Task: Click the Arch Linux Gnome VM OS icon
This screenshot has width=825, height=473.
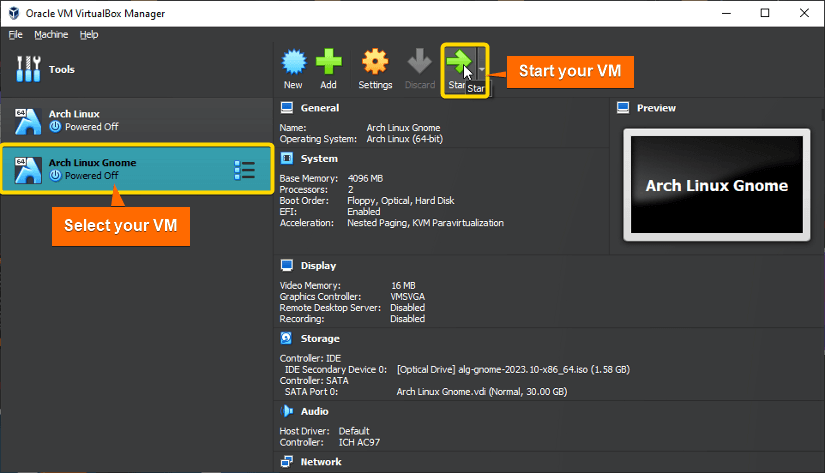Action: [28, 170]
